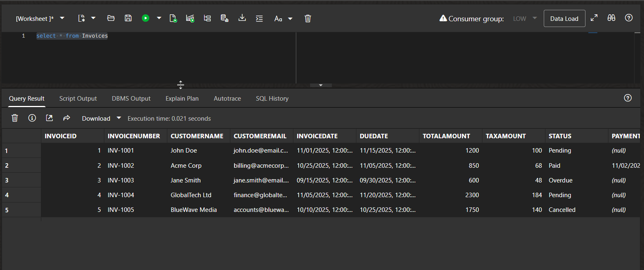The image size is (644, 270).
Task: Click the row number 3 header
Action: pos(21,180)
